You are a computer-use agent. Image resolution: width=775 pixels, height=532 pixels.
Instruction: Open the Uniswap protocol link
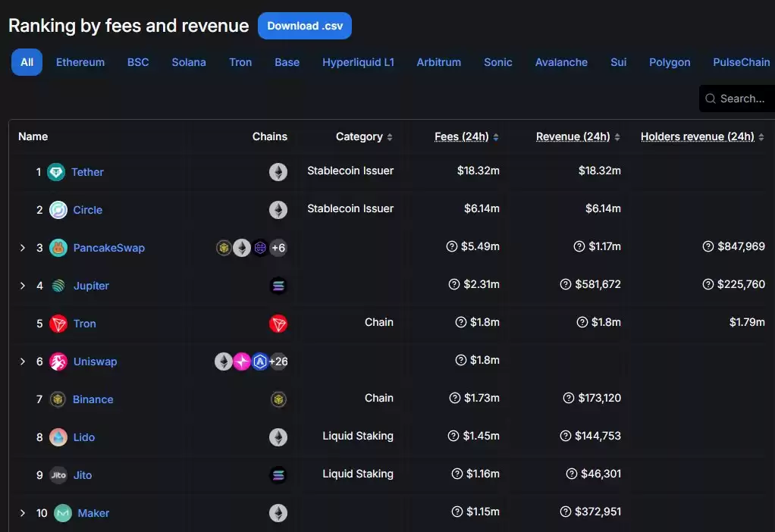95,361
